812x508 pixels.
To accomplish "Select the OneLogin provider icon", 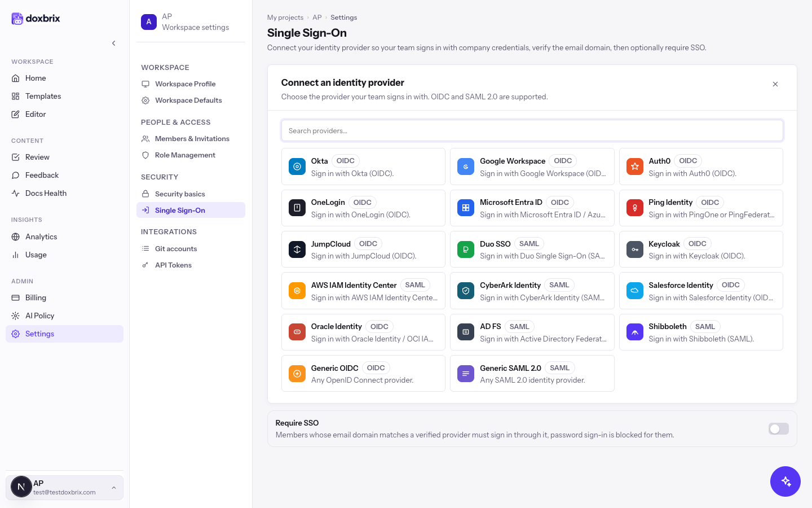I will (297, 208).
